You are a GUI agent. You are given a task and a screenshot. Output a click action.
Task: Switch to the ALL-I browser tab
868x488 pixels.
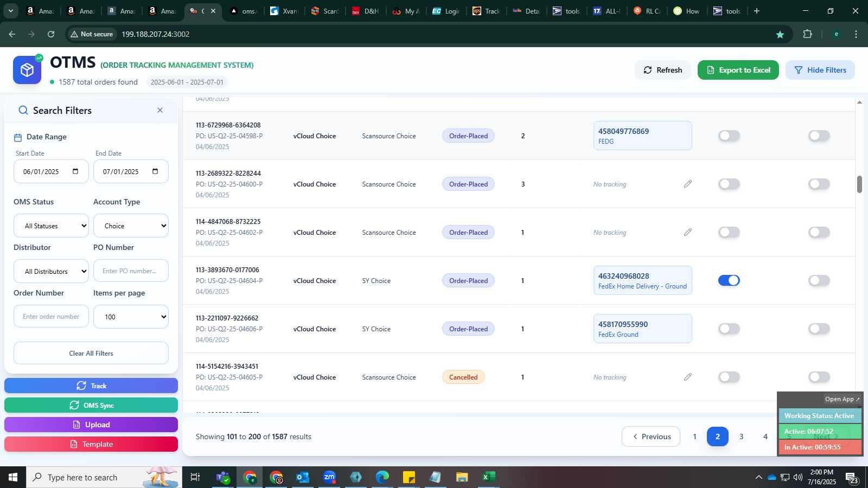tap(607, 11)
